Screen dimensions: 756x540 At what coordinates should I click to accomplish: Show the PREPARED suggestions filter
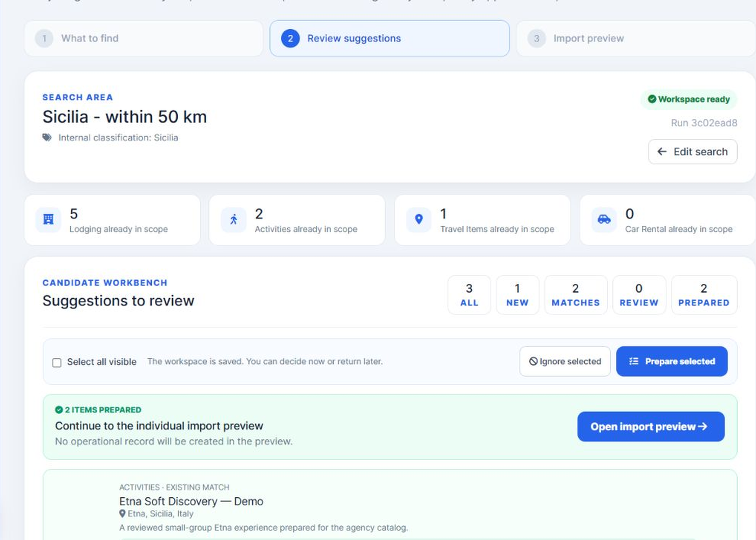point(704,295)
